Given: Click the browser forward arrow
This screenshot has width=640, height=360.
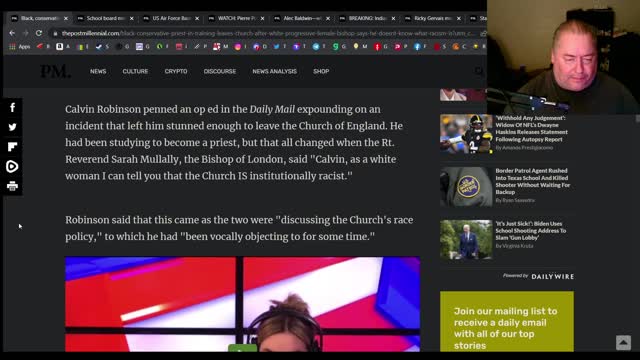Looking at the screenshot, I should coord(25,33).
